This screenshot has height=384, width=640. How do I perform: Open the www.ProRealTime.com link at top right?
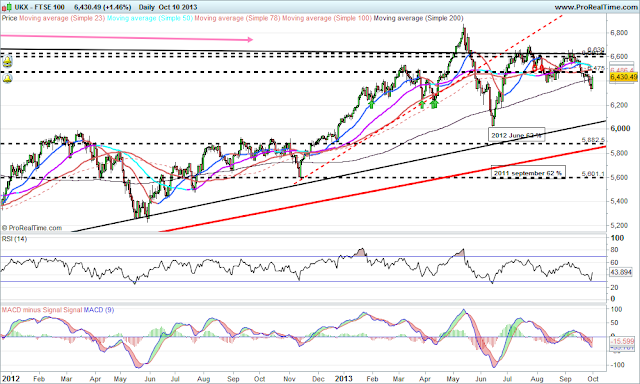tap(596, 7)
